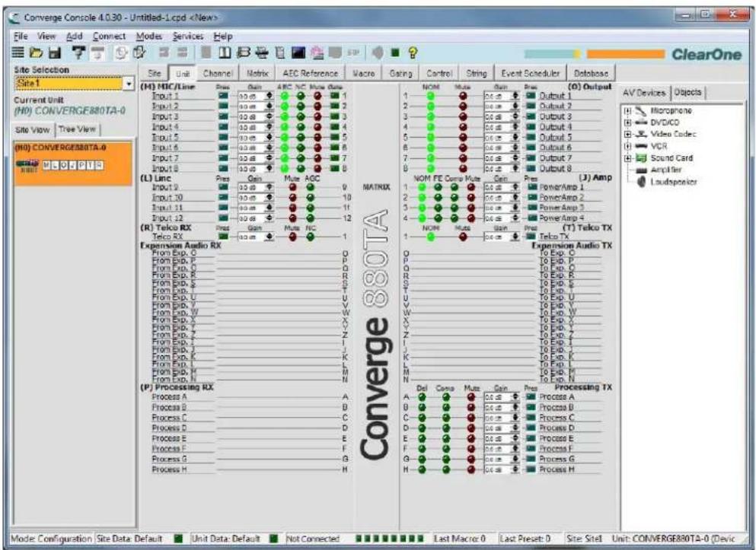Screen dimensions: 756x550
Task: Switch to Tree View
Action: point(77,129)
